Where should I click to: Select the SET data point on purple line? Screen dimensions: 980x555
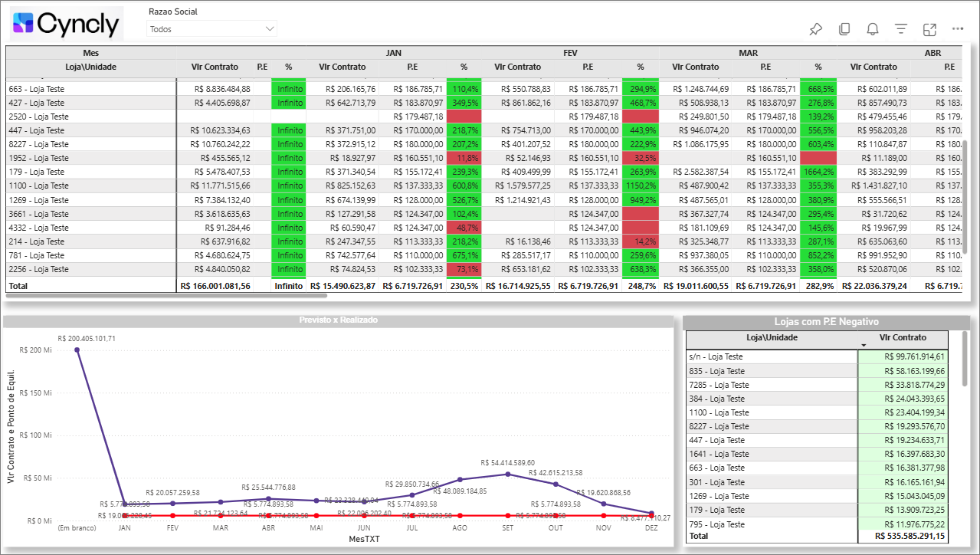(507, 474)
